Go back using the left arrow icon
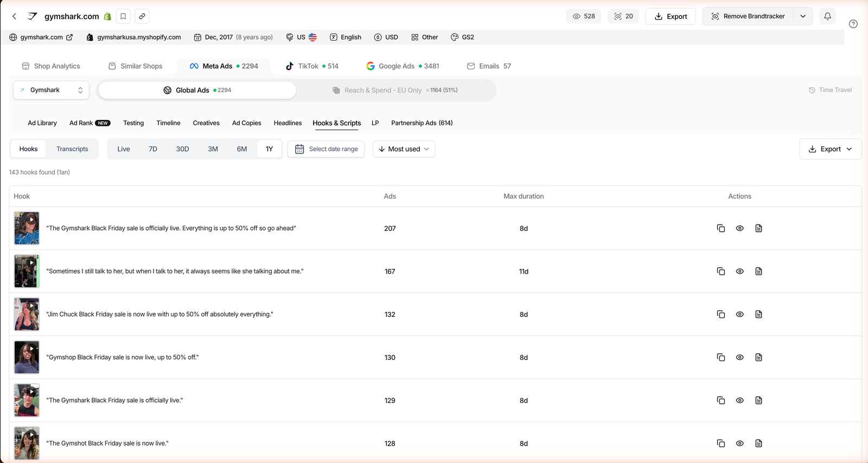The image size is (868, 463). click(15, 16)
